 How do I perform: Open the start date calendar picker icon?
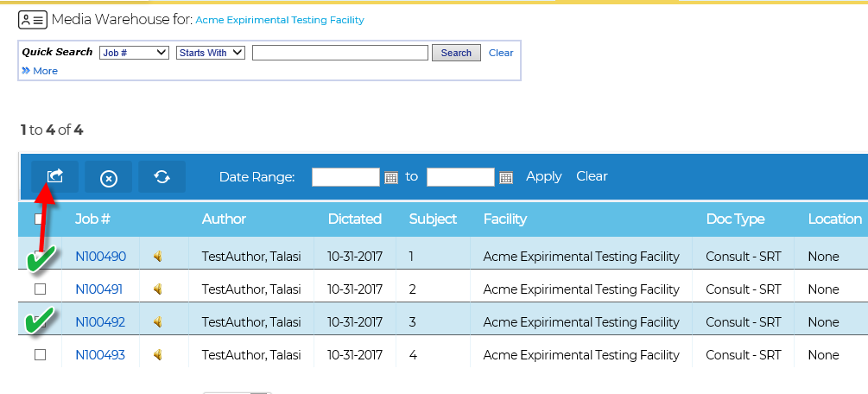click(x=391, y=178)
